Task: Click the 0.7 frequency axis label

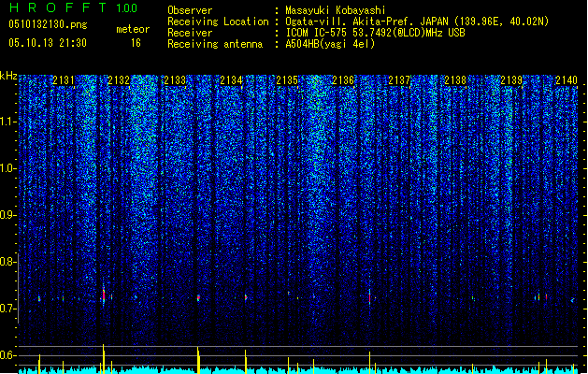Action: [x=7, y=309]
